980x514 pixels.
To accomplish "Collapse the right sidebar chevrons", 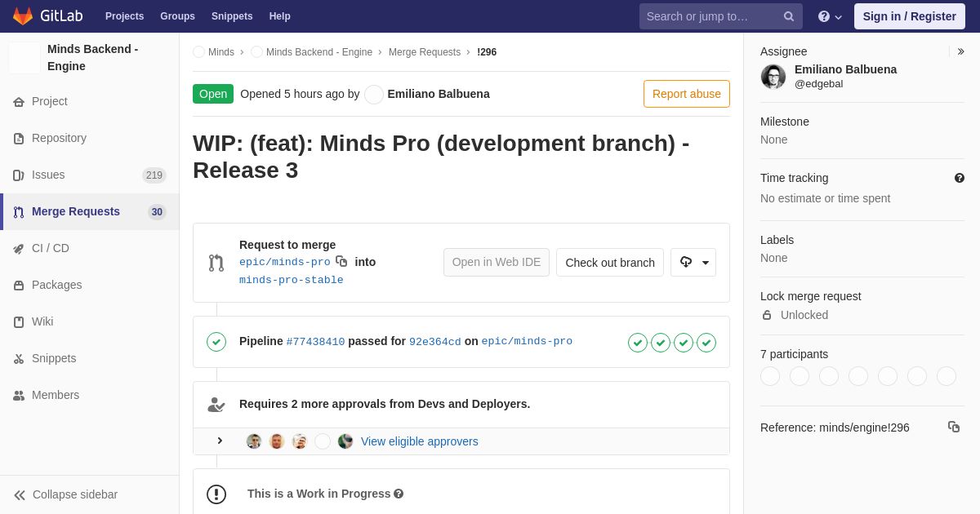I will pyautogui.click(x=960, y=51).
